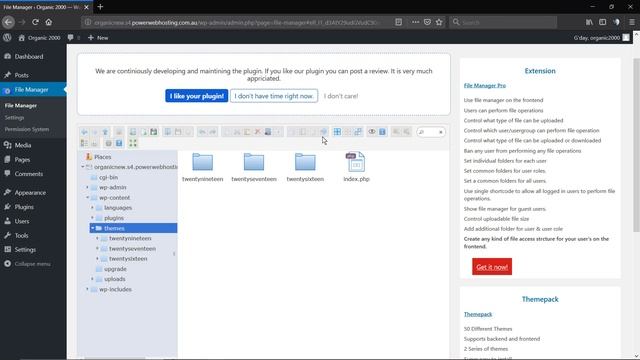Viewport: 640px width, 360px height.
Task: Expand the uploads tree folder arrow
Action: tap(93, 279)
